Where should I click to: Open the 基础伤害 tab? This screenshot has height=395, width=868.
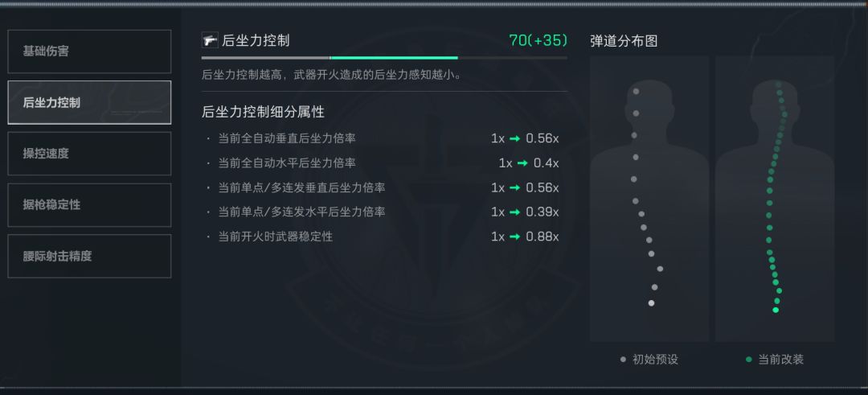coord(89,51)
